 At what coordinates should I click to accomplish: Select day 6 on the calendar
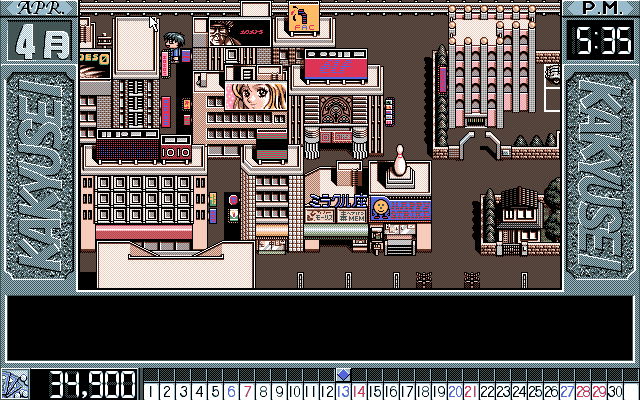click(x=231, y=391)
